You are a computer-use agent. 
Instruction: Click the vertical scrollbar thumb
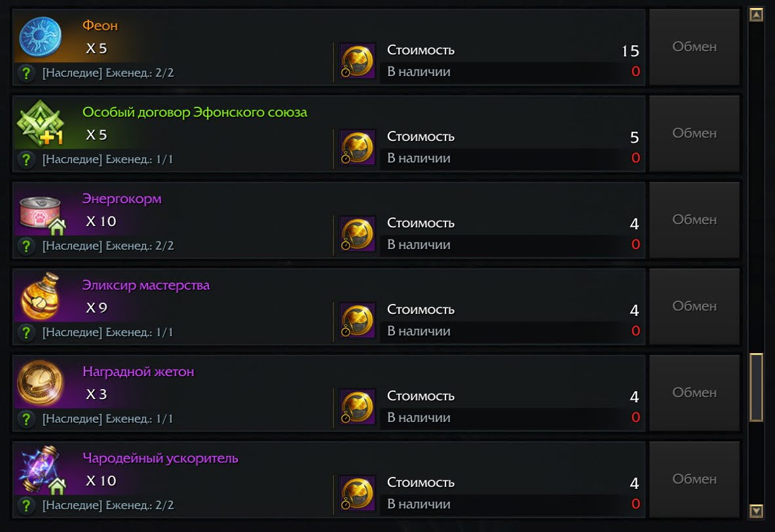coord(756,387)
